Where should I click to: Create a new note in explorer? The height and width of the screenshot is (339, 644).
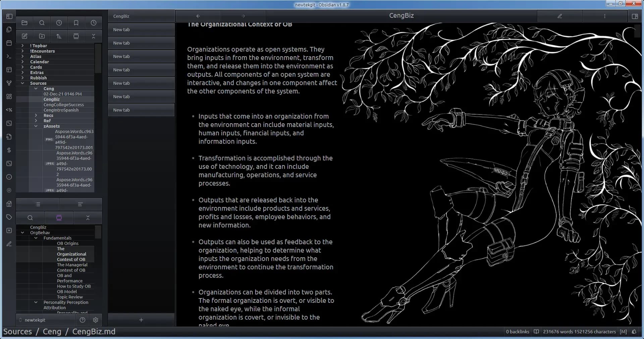point(24,36)
